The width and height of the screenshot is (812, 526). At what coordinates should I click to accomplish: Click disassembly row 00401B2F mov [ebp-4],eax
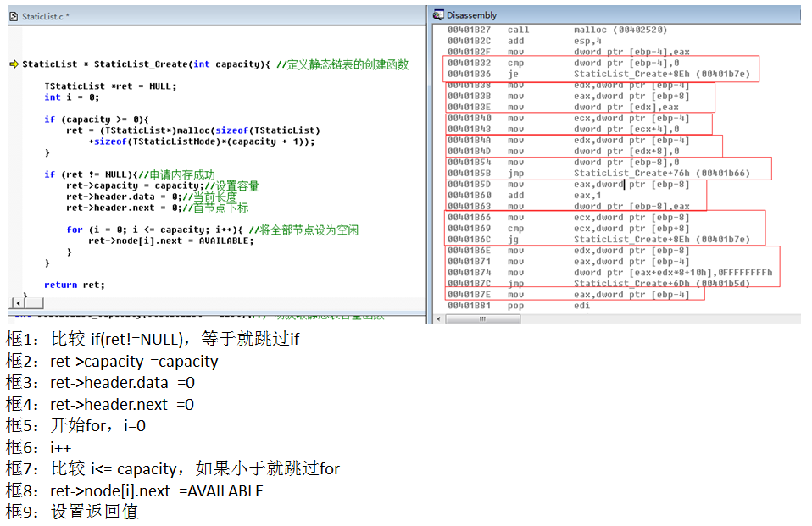pos(569,52)
